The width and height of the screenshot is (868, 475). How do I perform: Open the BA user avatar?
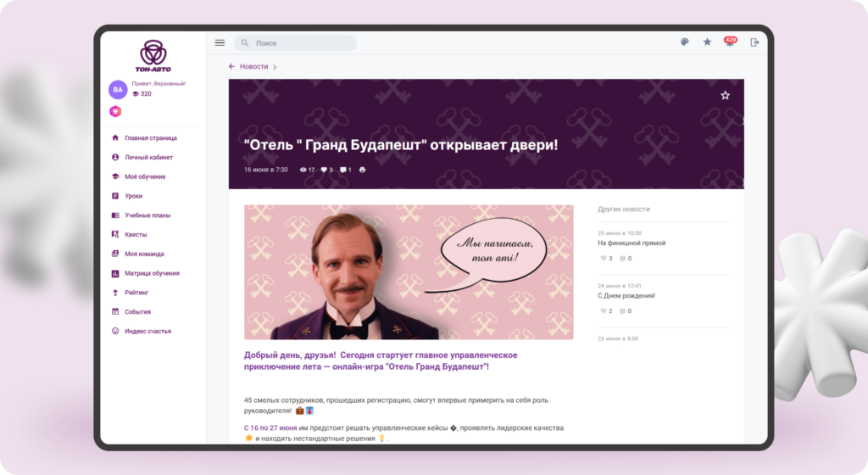coord(118,89)
